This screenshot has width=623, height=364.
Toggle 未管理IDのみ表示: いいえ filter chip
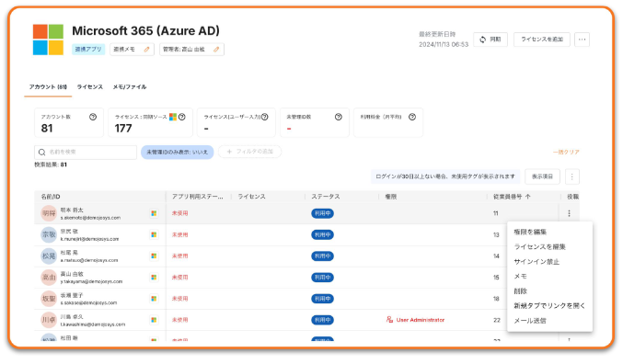click(178, 152)
